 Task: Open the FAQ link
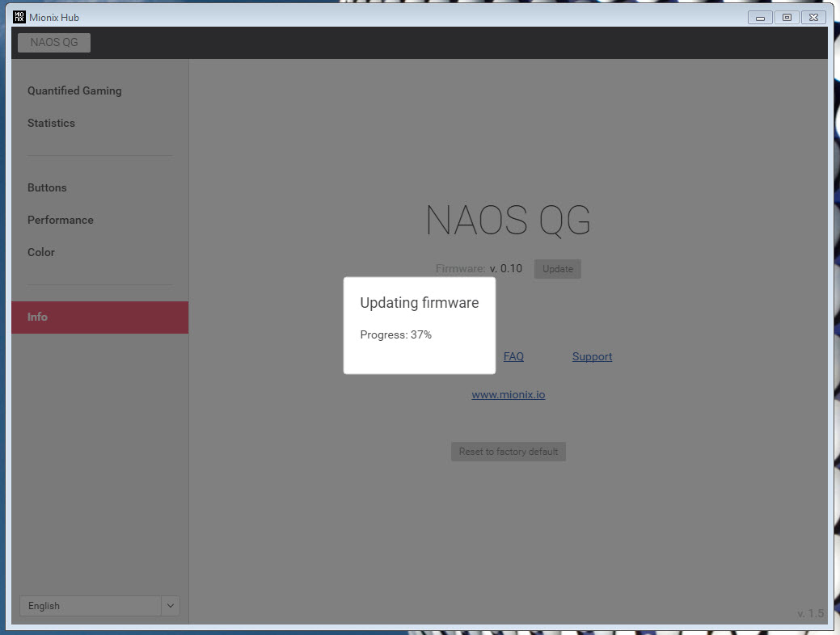click(513, 356)
